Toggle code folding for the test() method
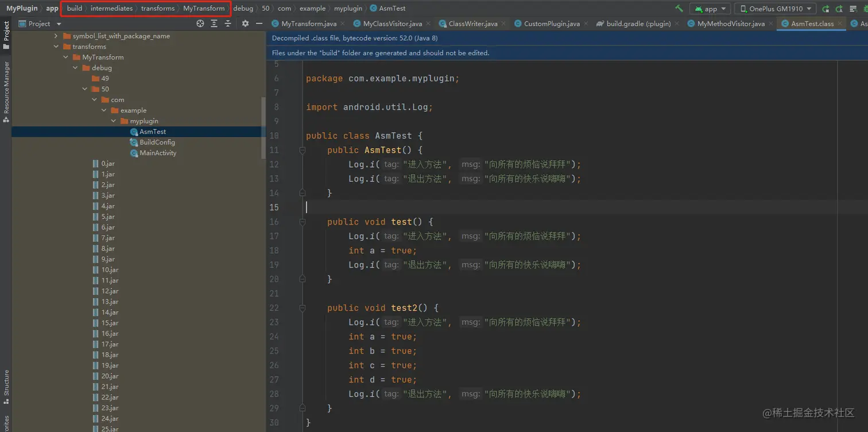Image resolution: width=868 pixels, height=432 pixels. (303, 222)
